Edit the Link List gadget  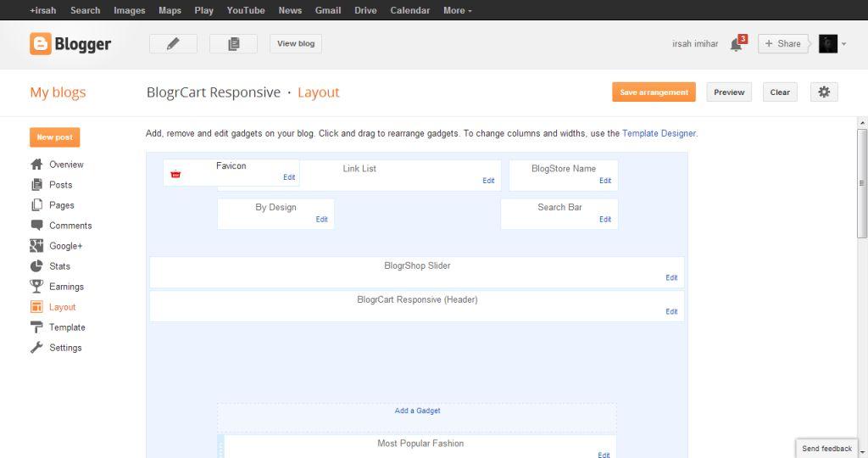(488, 181)
